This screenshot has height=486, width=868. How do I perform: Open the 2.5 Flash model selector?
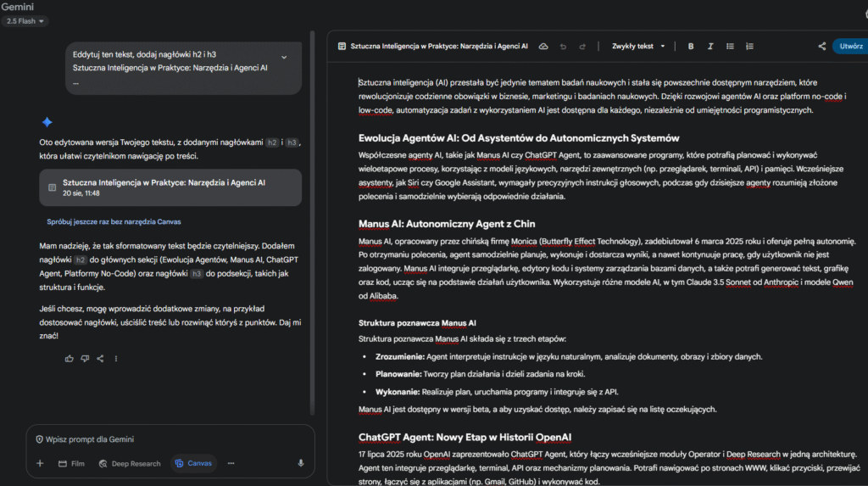point(25,21)
